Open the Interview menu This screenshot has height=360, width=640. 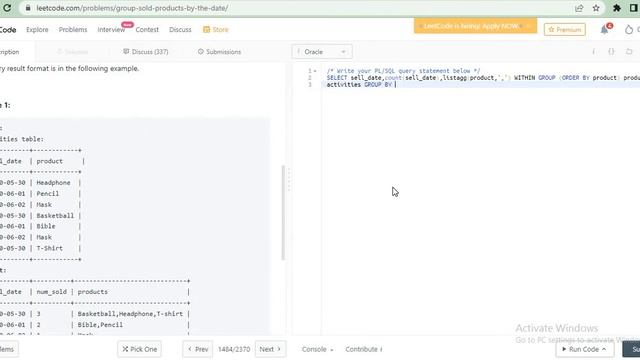pyautogui.click(x=111, y=29)
